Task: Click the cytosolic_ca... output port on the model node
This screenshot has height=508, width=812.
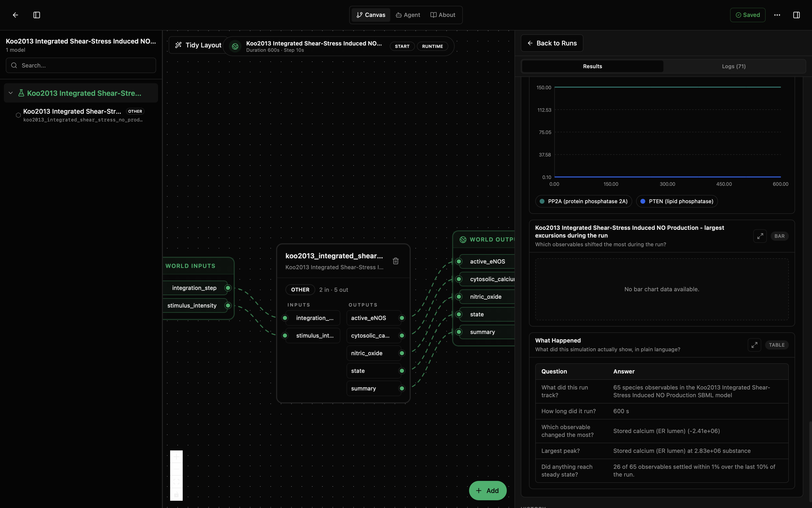Action: (402, 336)
